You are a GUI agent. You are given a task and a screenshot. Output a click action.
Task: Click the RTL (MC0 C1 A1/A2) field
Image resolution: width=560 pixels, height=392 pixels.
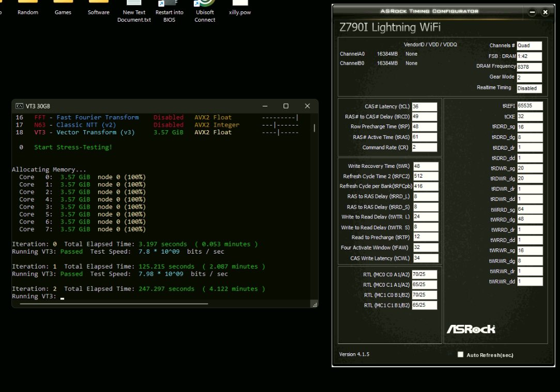(x=424, y=285)
